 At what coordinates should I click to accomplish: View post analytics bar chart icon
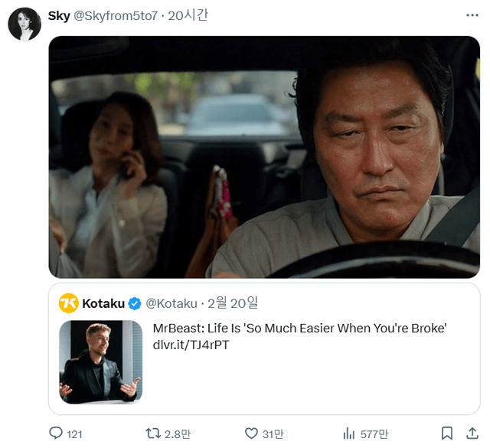click(349, 433)
